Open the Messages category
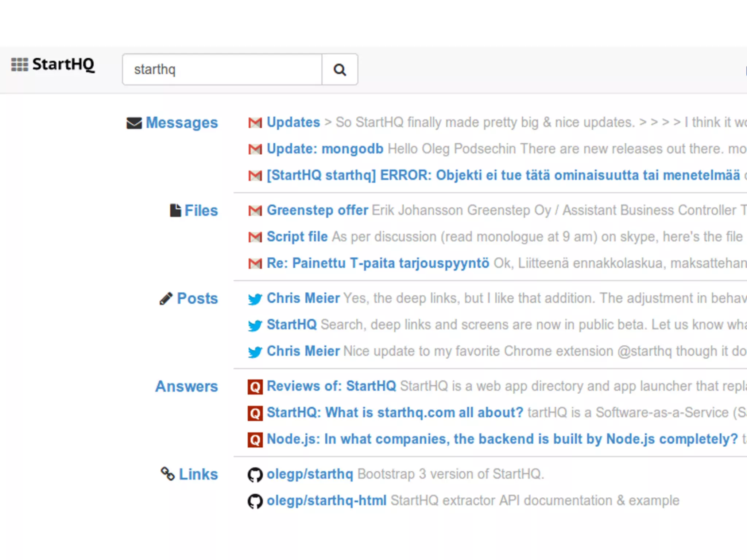747x560 pixels. pyautogui.click(x=182, y=123)
